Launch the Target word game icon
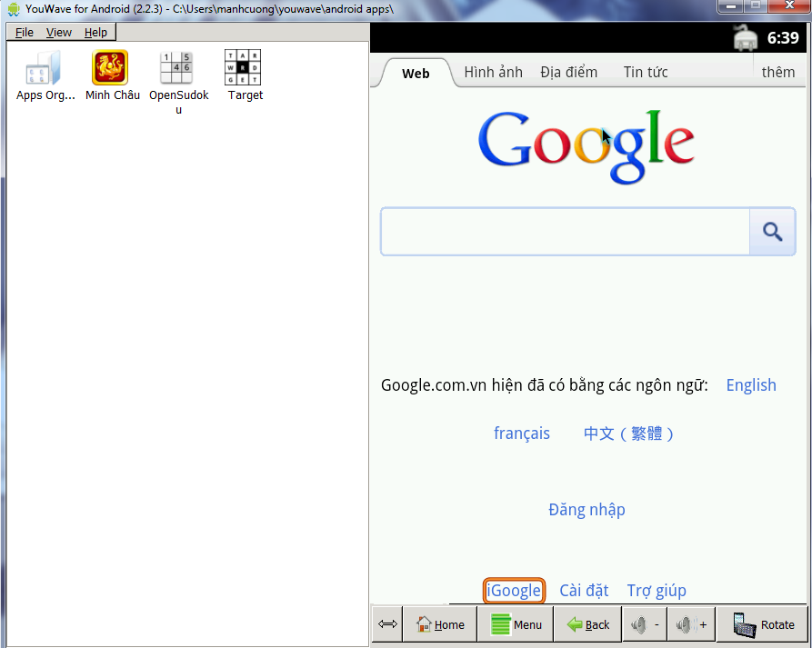The height and width of the screenshot is (648, 812). (x=243, y=67)
